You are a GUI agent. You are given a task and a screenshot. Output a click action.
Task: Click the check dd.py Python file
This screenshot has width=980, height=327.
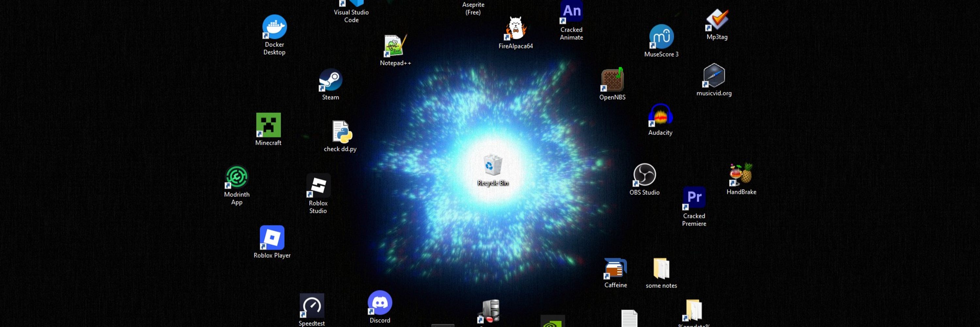342,132
